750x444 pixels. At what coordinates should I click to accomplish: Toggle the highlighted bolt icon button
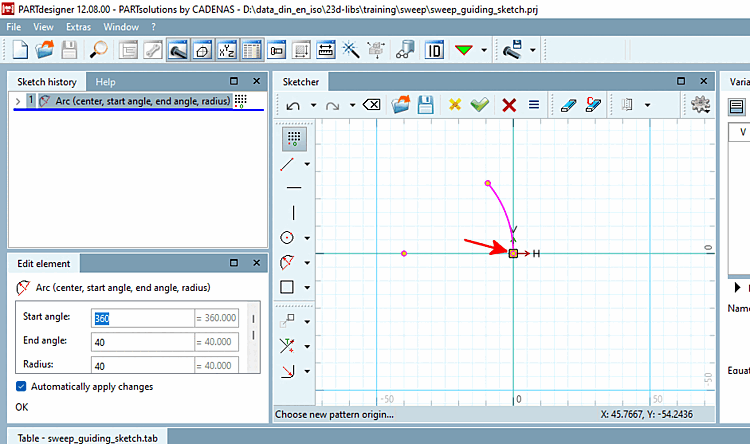[177, 50]
